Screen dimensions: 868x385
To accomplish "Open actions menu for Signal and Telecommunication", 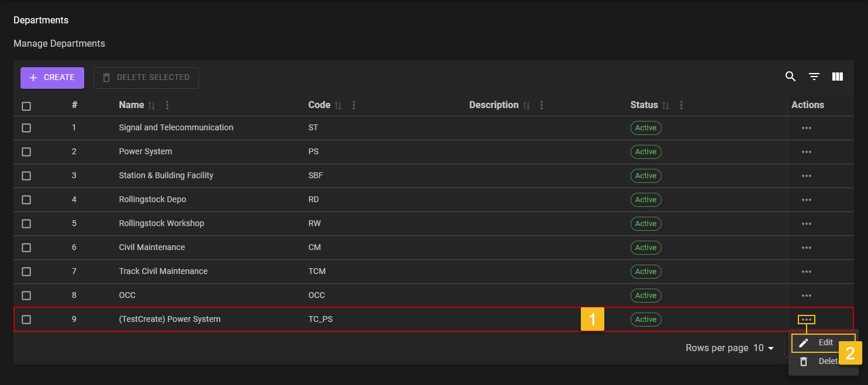I will tap(807, 128).
